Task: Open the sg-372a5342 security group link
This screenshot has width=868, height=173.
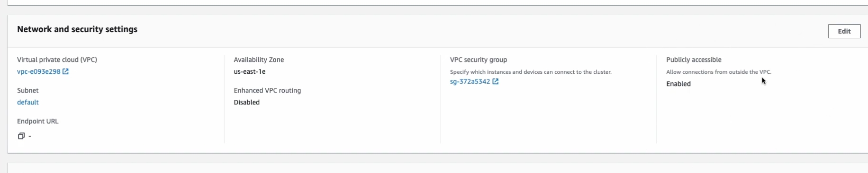Action: coord(470,82)
